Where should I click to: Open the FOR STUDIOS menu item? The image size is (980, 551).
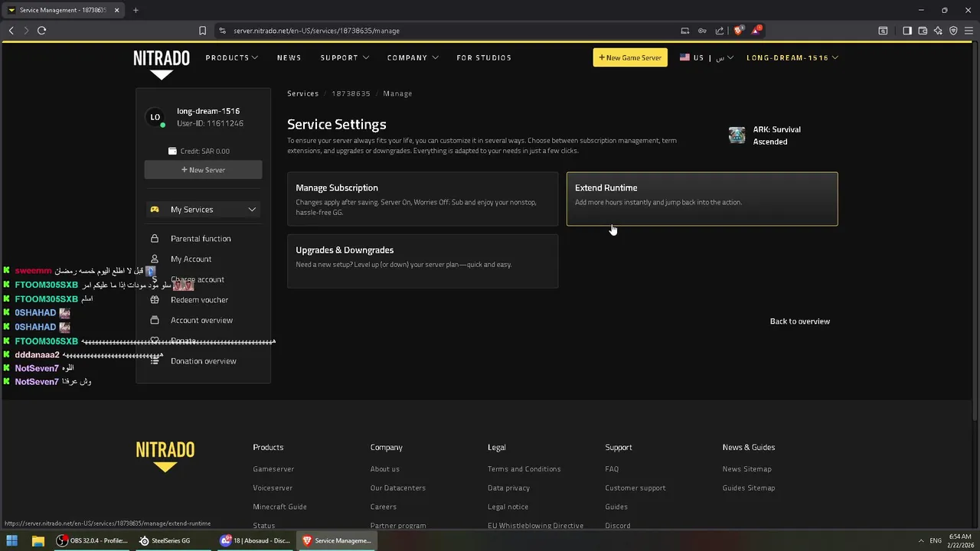484,57
